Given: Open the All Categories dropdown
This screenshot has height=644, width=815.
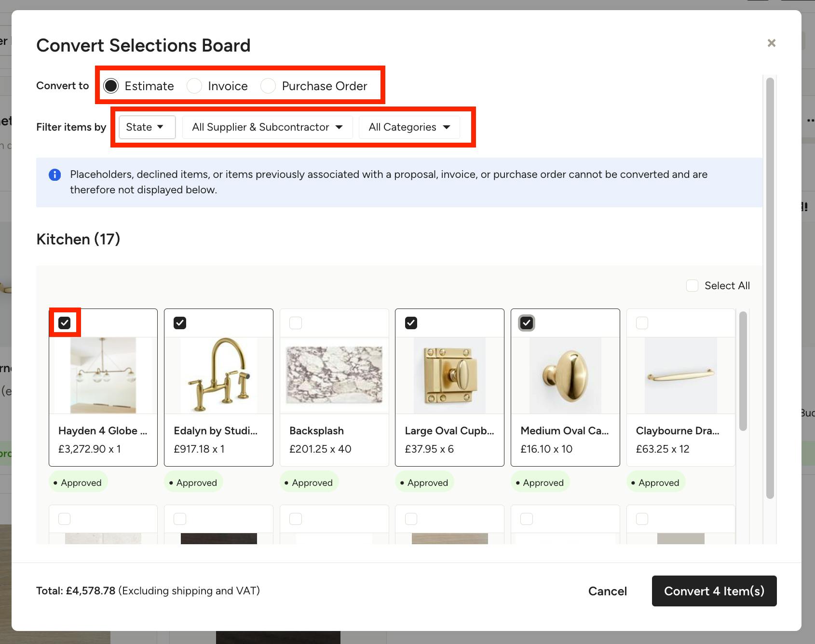Looking at the screenshot, I should 409,127.
